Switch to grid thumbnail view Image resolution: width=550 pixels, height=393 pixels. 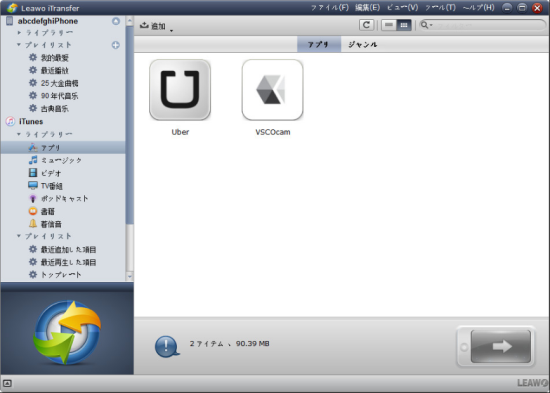coord(404,25)
